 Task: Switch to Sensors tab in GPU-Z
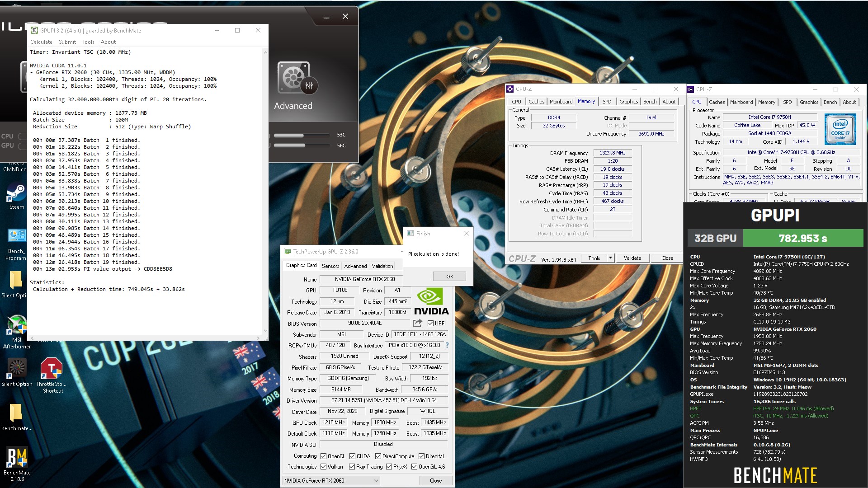pos(330,266)
